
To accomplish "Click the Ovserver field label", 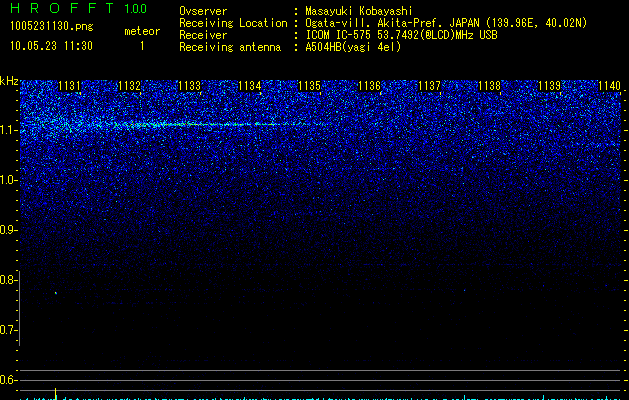I will click(203, 11).
